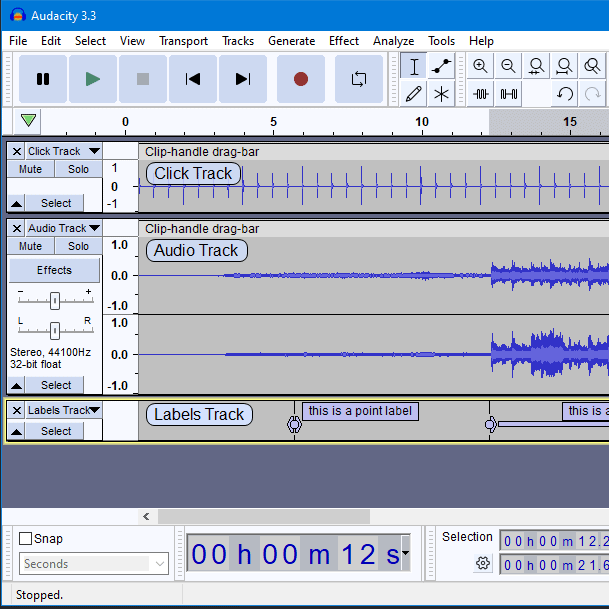Viewport: 609px width, 609px height.
Task: Open the Tracks menu
Action: [238, 41]
